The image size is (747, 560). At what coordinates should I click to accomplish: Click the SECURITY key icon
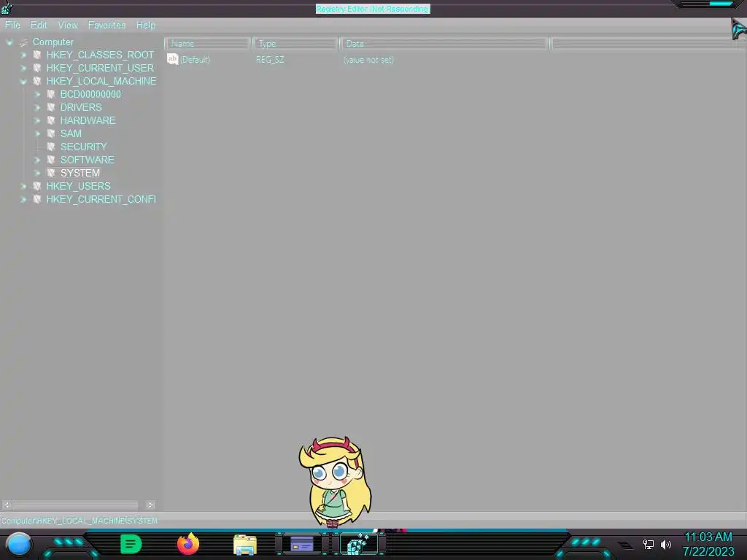pos(50,147)
